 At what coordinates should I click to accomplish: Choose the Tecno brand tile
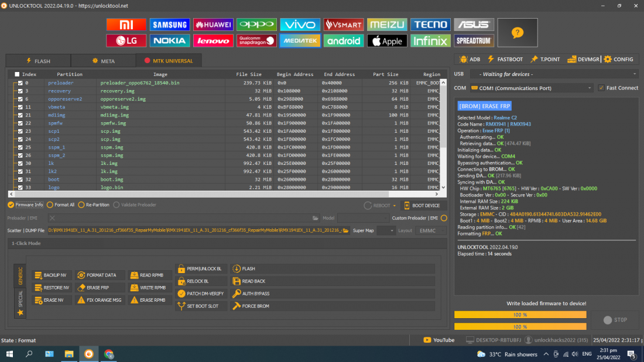[430, 25]
